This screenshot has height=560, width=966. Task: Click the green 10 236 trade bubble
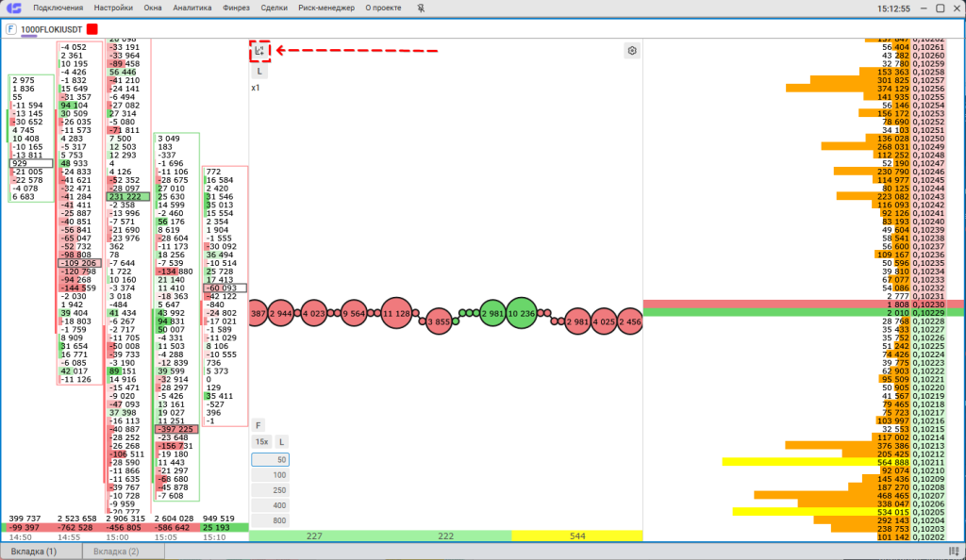pos(521,314)
